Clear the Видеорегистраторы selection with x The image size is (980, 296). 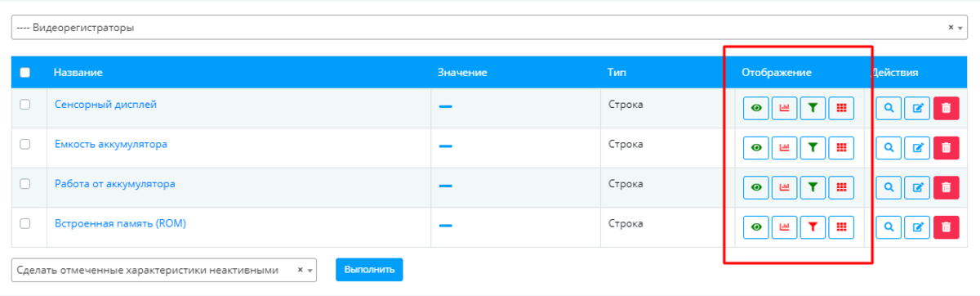(951, 27)
